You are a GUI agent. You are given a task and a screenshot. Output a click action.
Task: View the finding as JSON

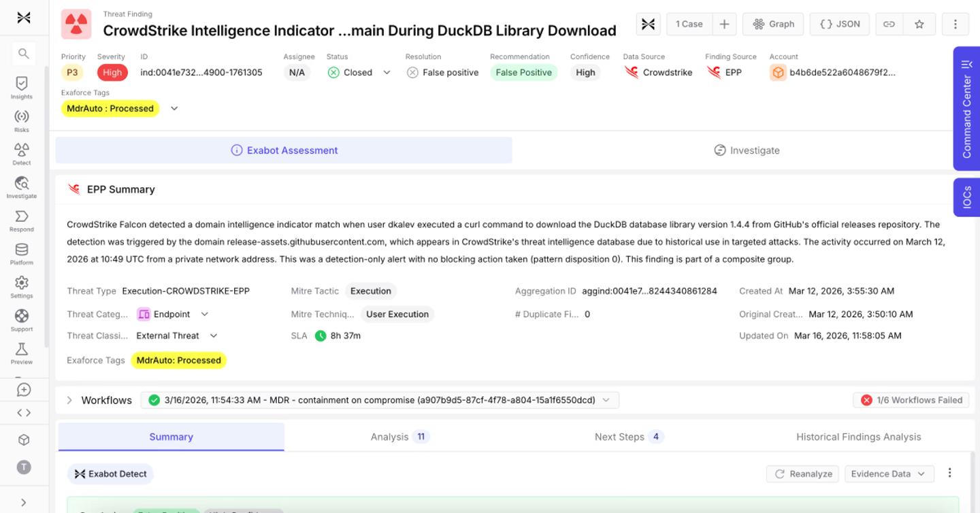pos(839,24)
